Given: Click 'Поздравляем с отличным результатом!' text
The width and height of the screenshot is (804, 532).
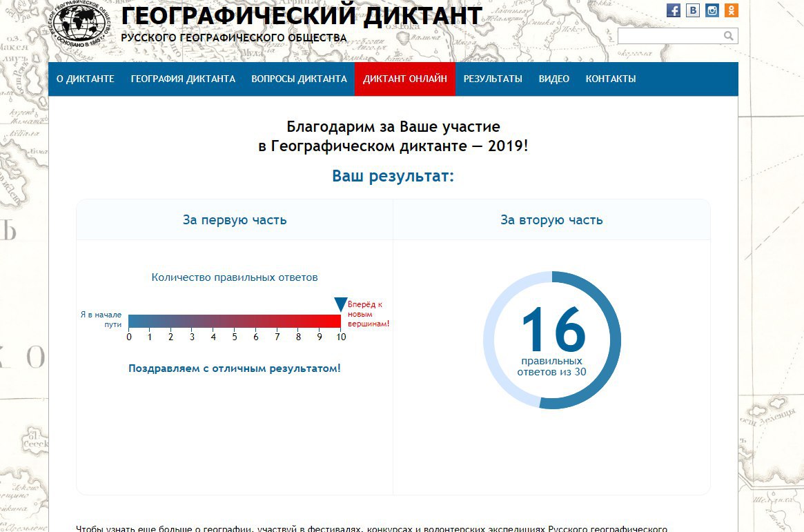Looking at the screenshot, I should pos(235,368).
